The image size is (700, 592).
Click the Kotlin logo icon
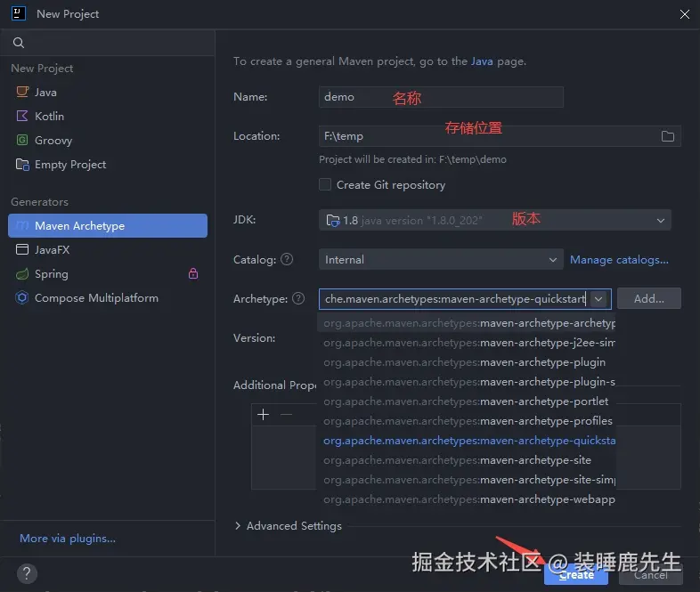tap(22, 116)
